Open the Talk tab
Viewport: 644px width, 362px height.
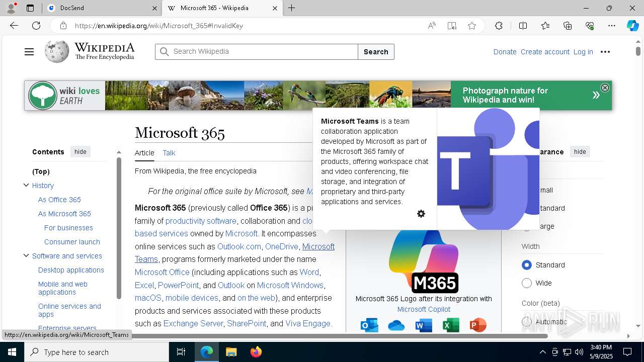pos(169,153)
